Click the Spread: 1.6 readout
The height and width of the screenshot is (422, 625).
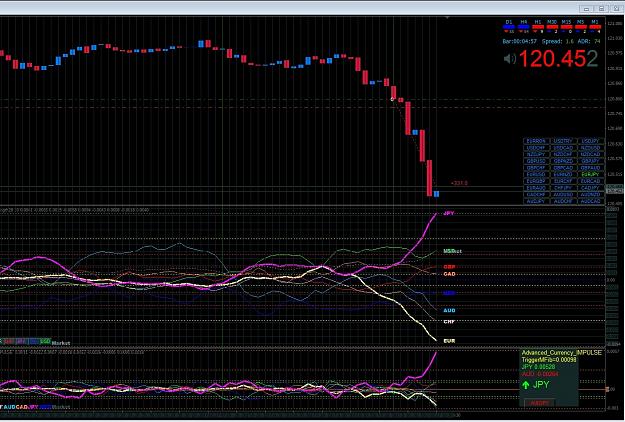tap(558, 41)
